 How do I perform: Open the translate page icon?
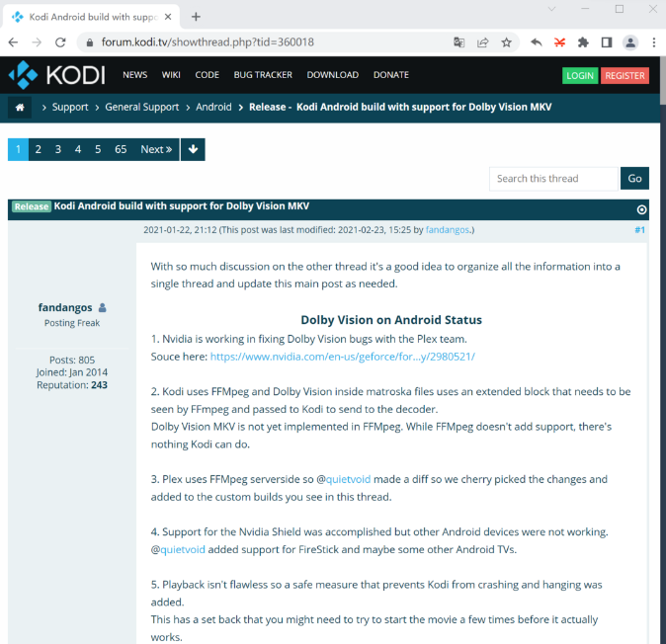458,42
